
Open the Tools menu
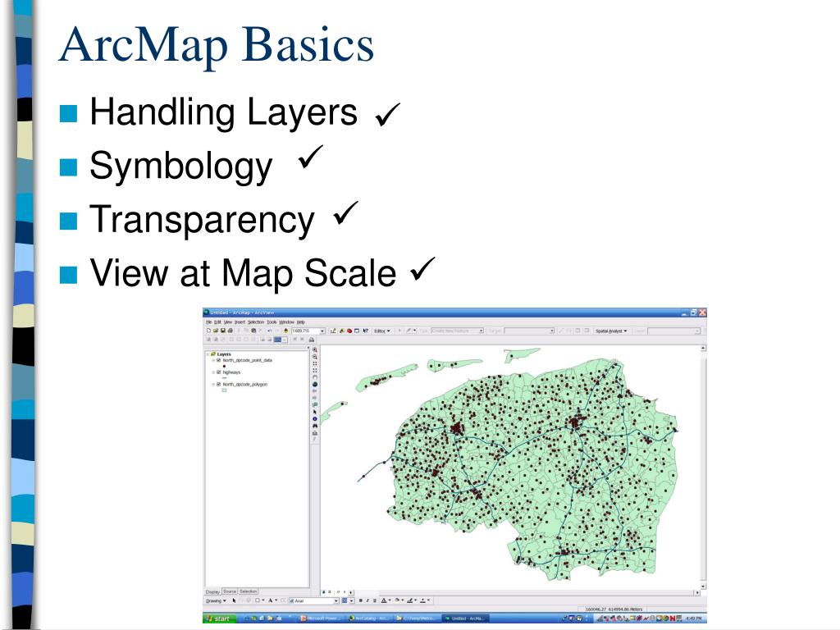(x=272, y=322)
